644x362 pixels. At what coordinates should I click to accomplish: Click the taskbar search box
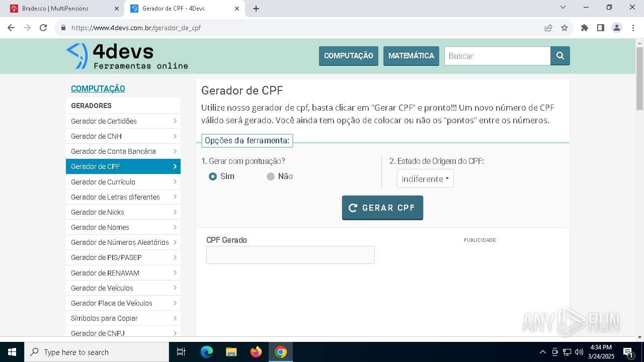(97, 352)
